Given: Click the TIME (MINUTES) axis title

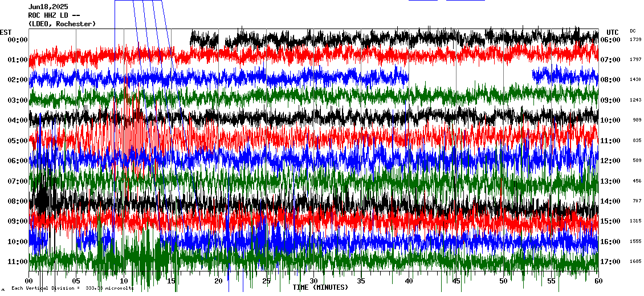Looking at the screenshot, I should 320,287.
